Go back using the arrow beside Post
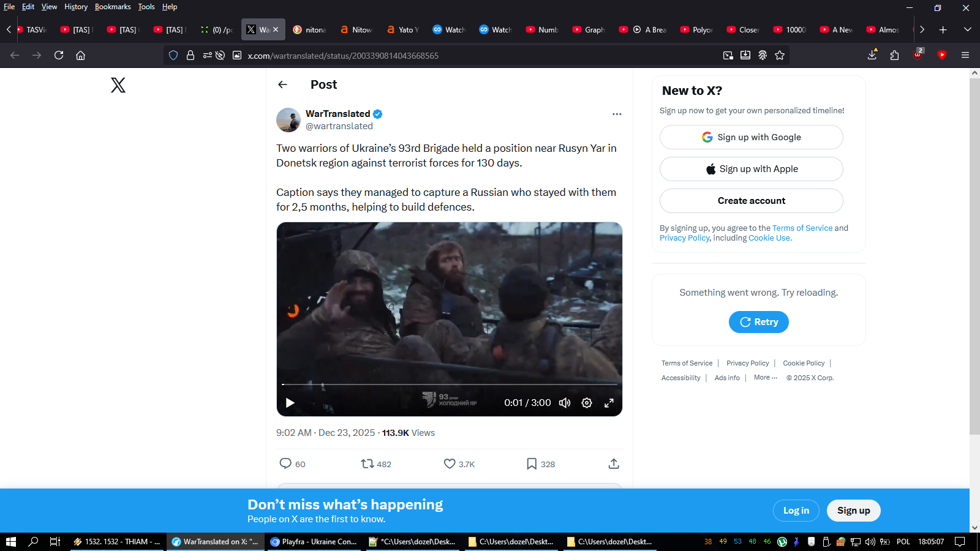Screen dimensions: 980x551 coord(282,84)
